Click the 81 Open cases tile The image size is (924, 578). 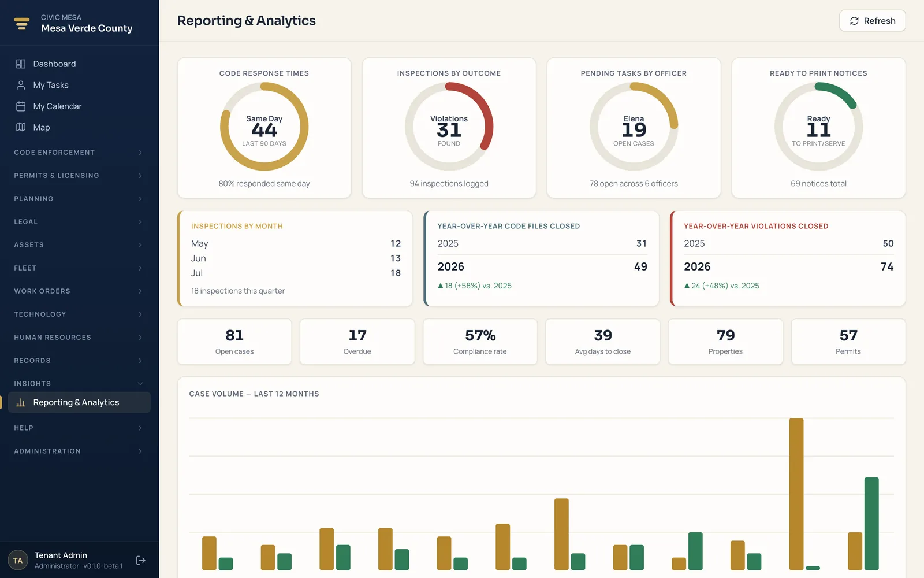pos(234,342)
